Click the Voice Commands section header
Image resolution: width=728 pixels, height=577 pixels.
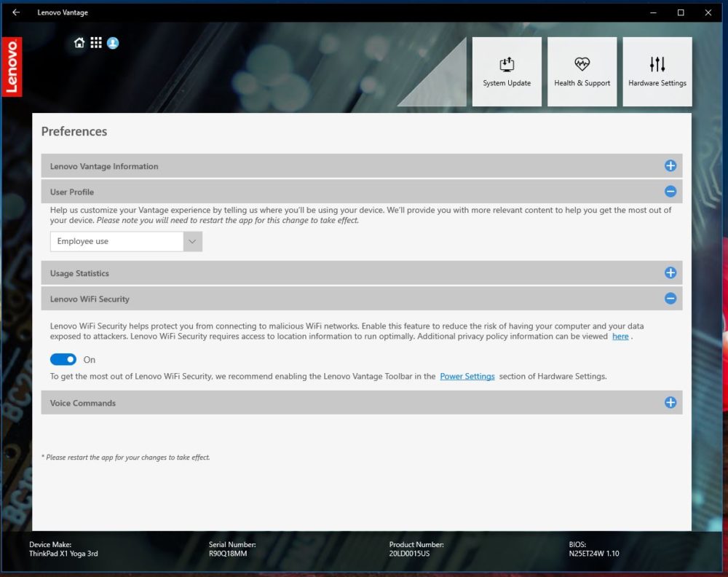point(362,403)
